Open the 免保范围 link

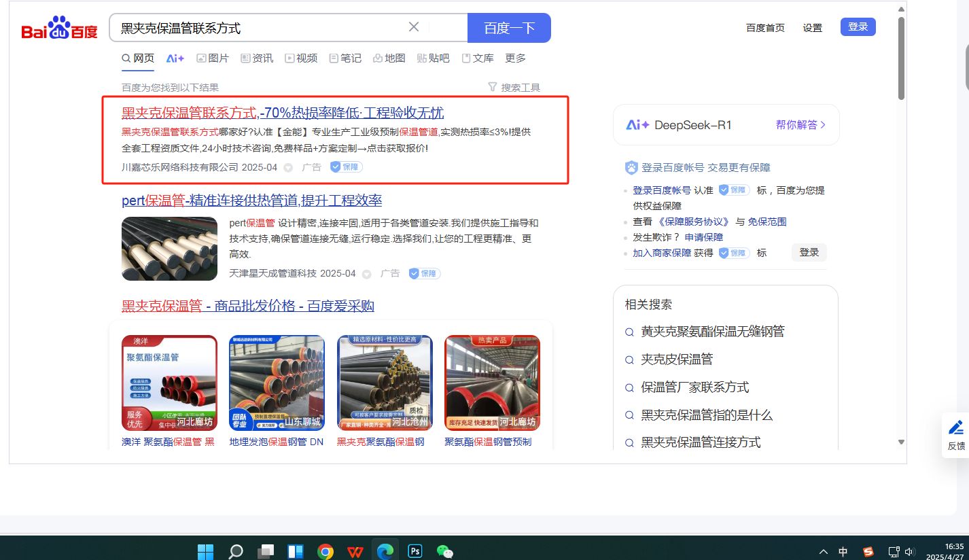tap(767, 222)
